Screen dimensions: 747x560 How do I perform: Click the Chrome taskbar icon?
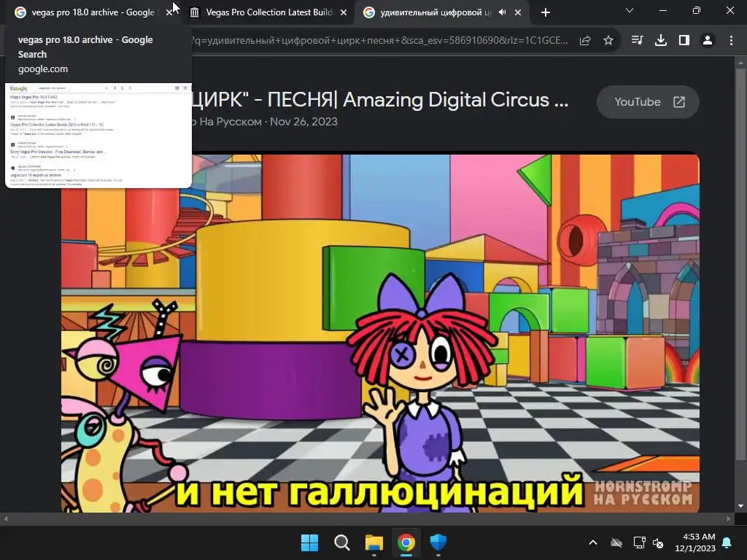click(406, 542)
